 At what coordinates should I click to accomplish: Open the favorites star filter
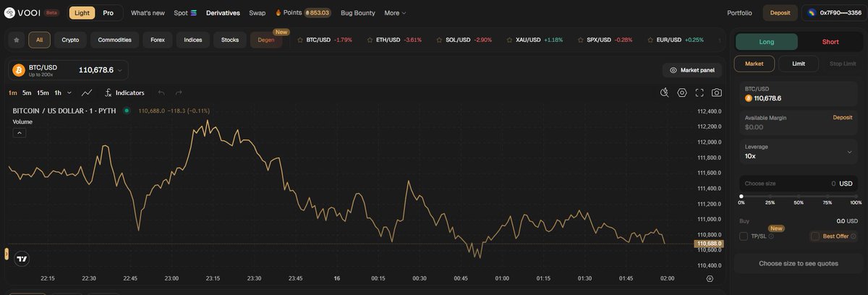coord(17,40)
